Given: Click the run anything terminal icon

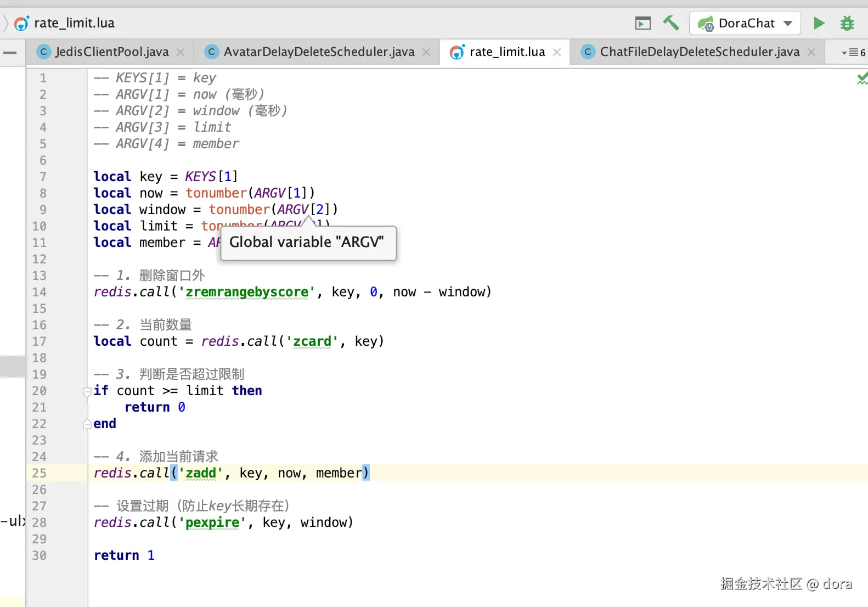Looking at the screenshot, I should tap(642, 23).
